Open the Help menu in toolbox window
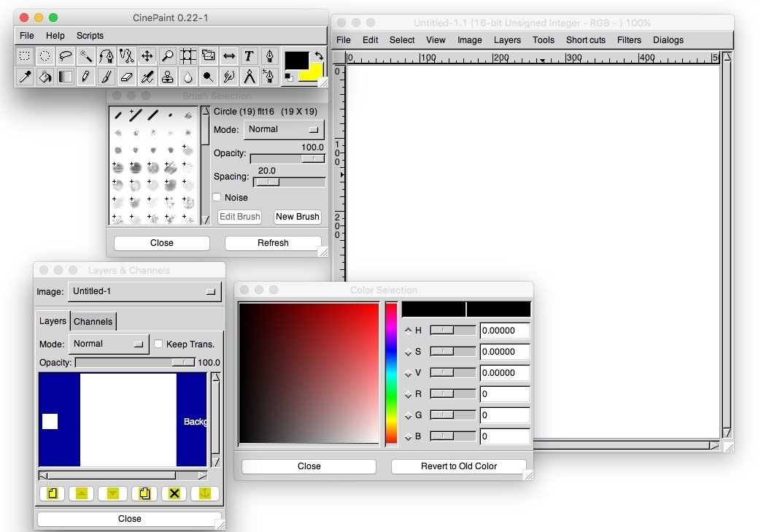 (55, 36)
